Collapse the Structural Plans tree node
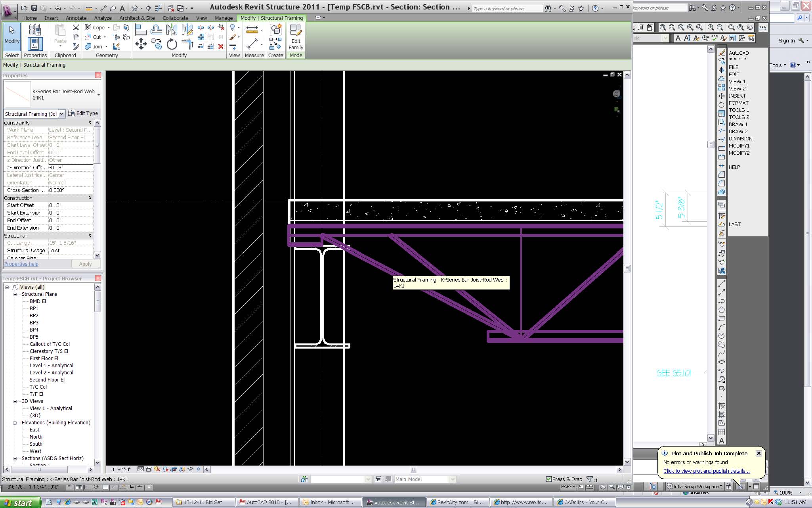This screenshot has height=508, width=812. (15, 294)
